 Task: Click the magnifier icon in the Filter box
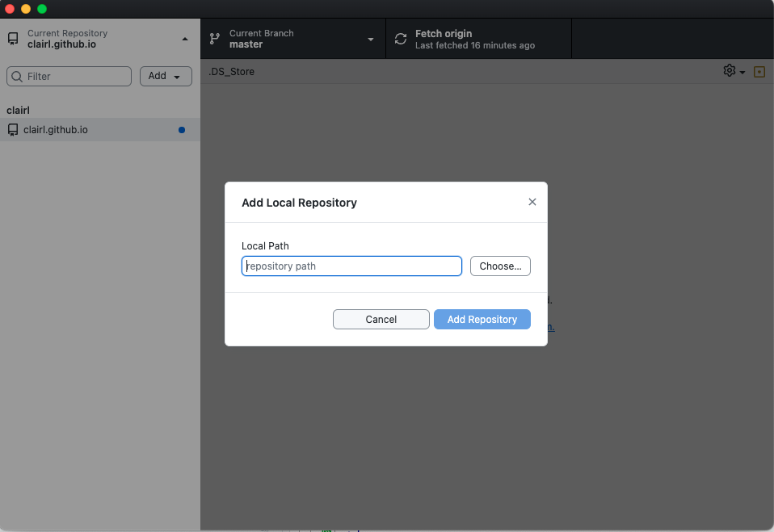tap(17, 76)
